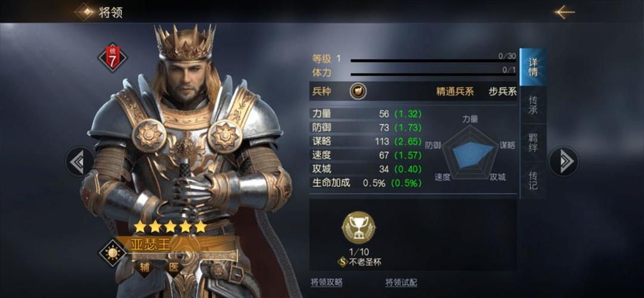Go back with the golden arrow
Viewport: 644px width, 298px height.
click(564, 12)
